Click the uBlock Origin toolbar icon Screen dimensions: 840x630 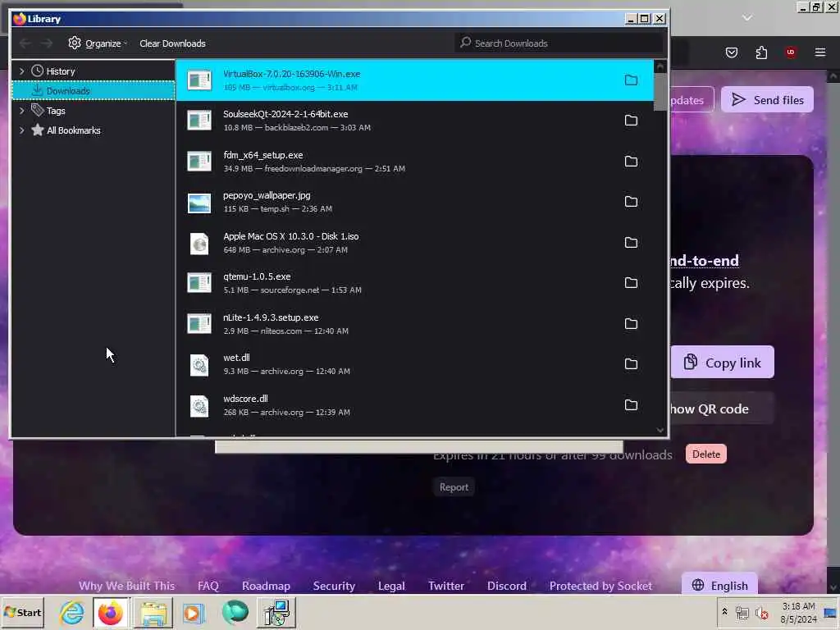coord(791,52)
